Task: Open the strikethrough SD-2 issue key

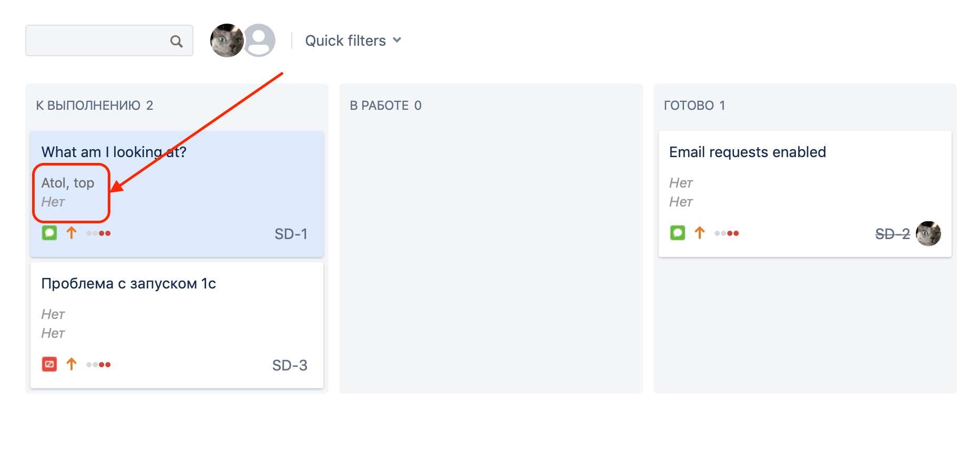Action: point(893,234)
